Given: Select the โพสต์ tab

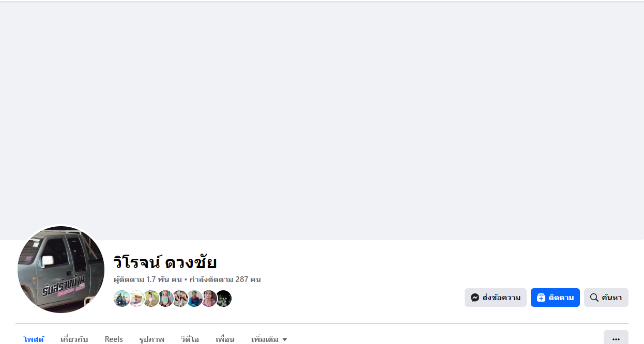Looking at the screenshot, I should point(34,339).
